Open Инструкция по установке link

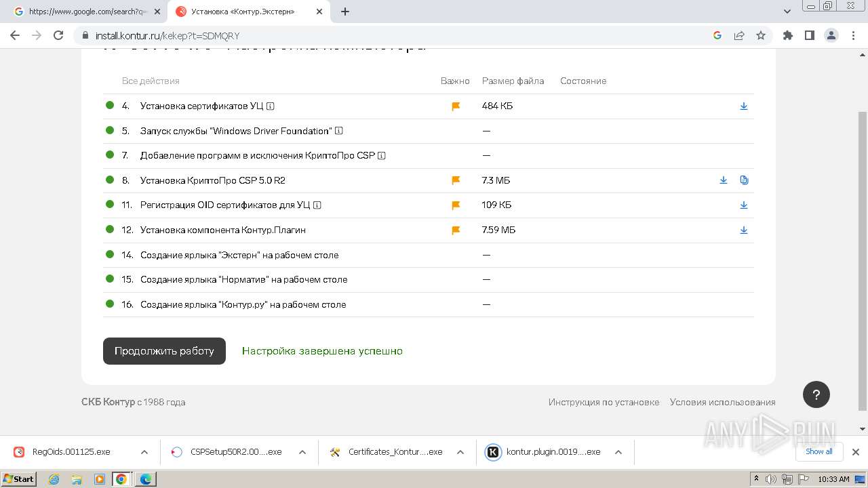pyautogui.click(x=604, y=402)
